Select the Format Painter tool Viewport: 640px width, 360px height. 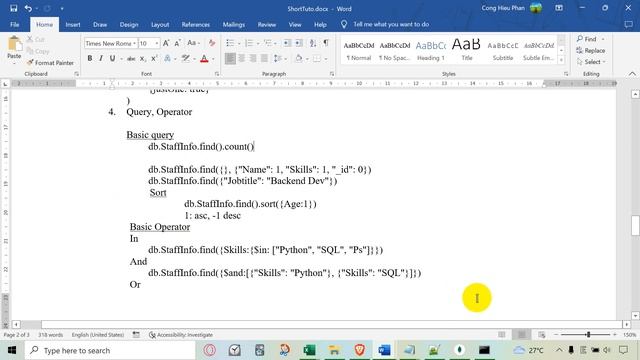click(50, 63)
